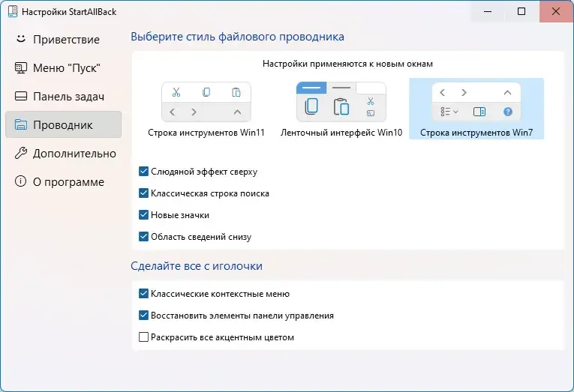
Task: Click the info icon beside О программе
Action: 21,181
